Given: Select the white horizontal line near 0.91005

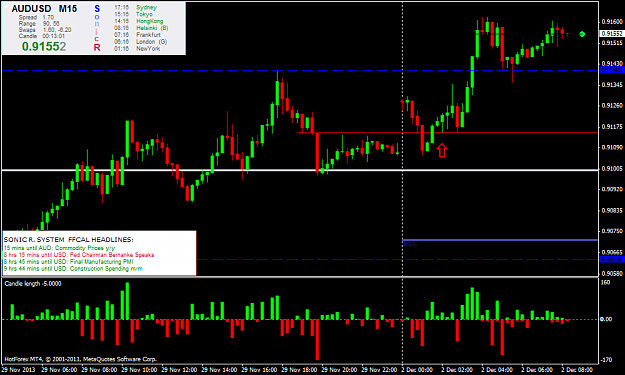Looking at the screenshot, I should click(x=300, y=170).
